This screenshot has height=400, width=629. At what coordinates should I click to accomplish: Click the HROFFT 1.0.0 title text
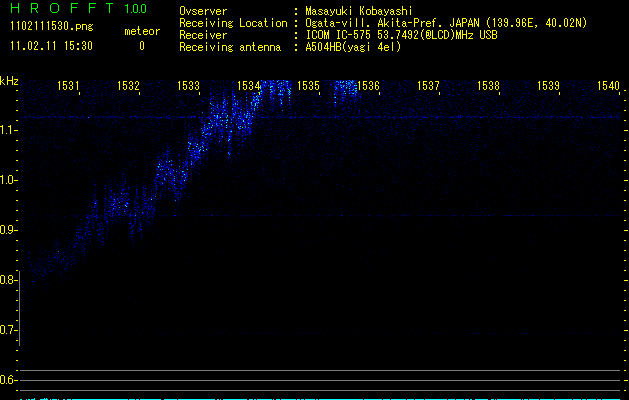click(x=78, y=8)
